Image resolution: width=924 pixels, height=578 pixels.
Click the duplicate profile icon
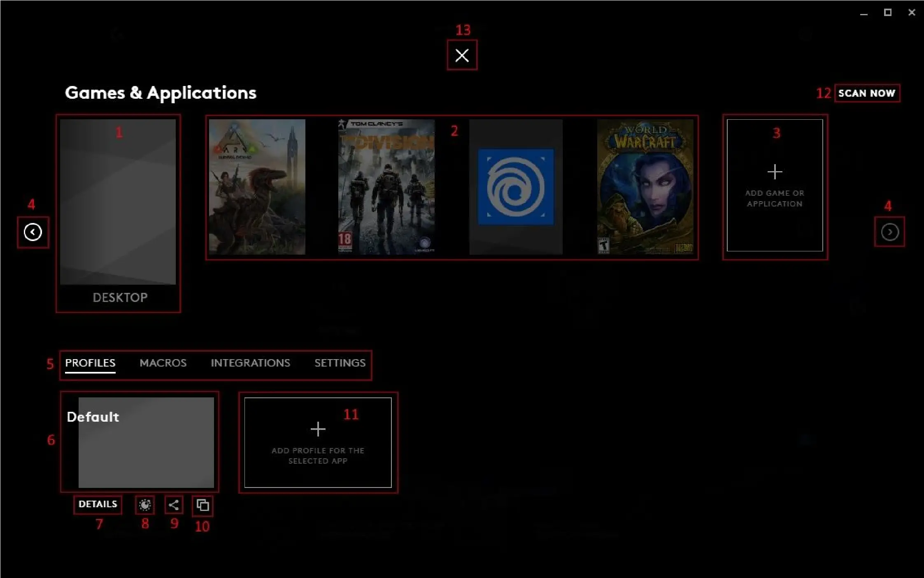pyautogui.click(x=202, y=505)
